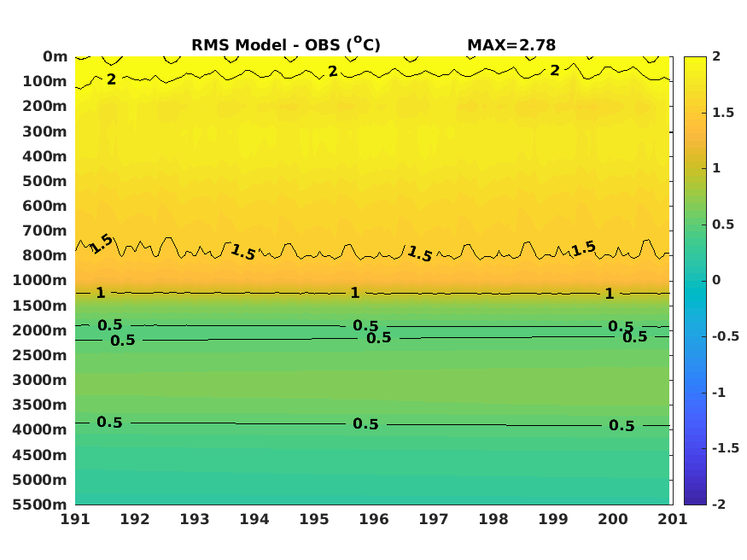Click the "199" x-axis tick label

pos(553,519)
